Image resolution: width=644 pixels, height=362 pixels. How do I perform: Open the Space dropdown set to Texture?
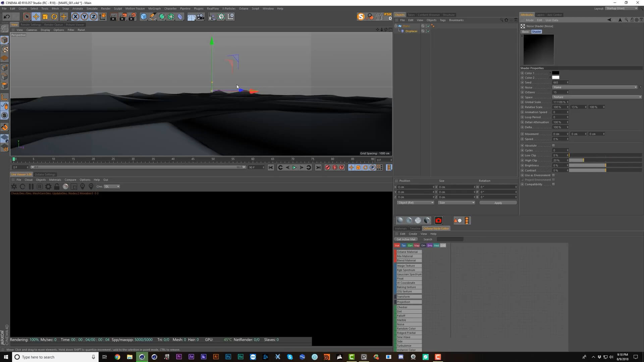click(596, 97)
